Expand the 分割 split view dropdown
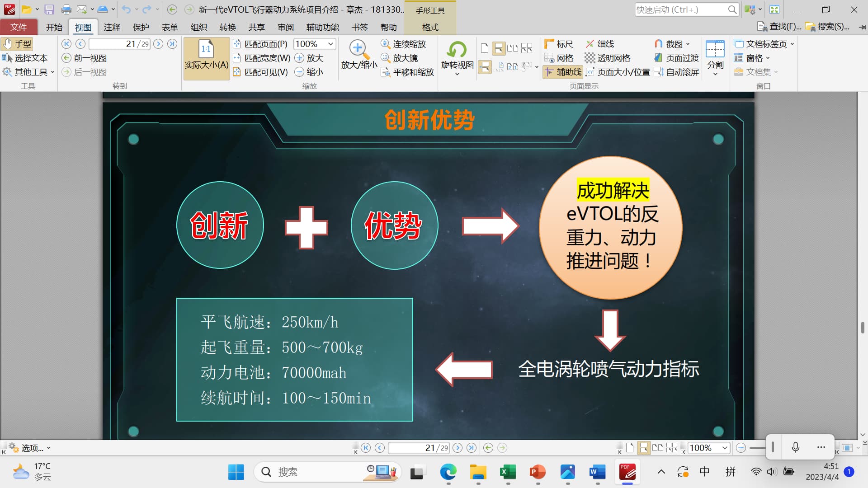868x488 pixels. click(715, 74)
